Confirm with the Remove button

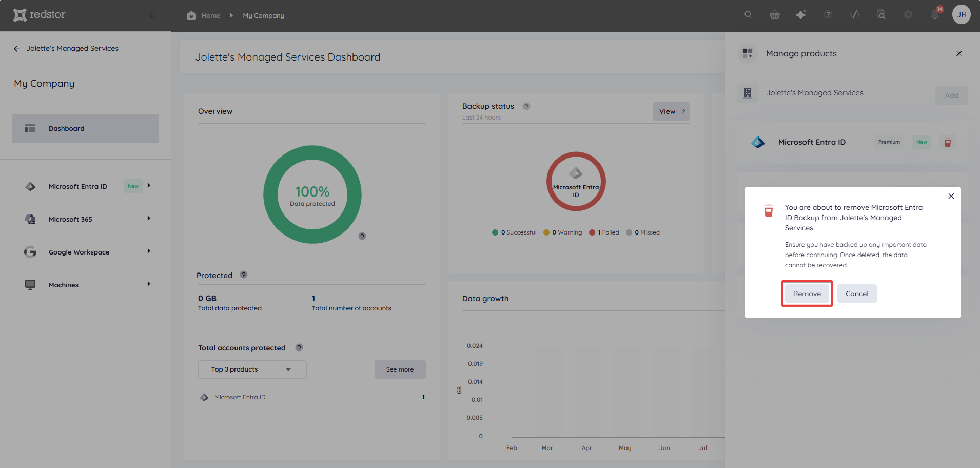(807, 294)
